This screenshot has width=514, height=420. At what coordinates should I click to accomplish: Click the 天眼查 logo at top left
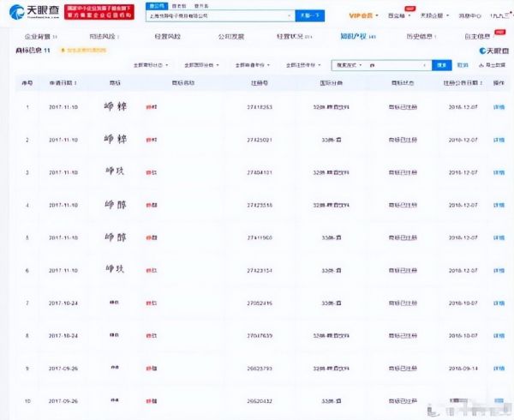pos(34,12)
